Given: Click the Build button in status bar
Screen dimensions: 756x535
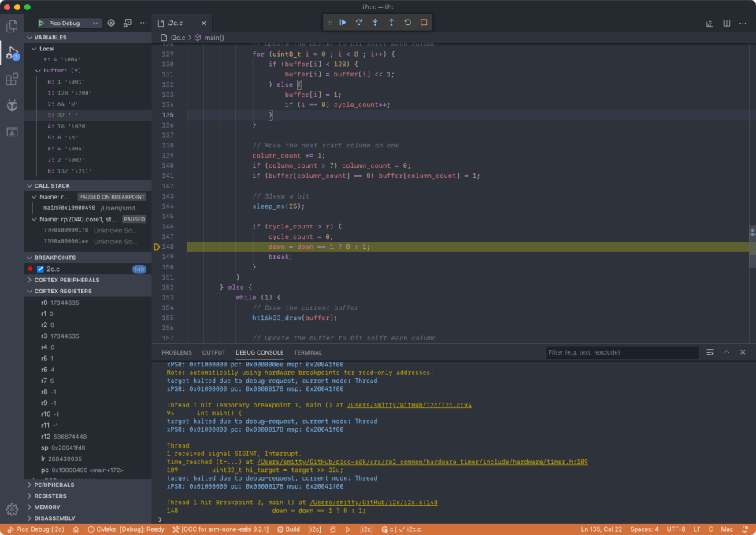Looking at the screenshot, I should click(x=289, y=529).
